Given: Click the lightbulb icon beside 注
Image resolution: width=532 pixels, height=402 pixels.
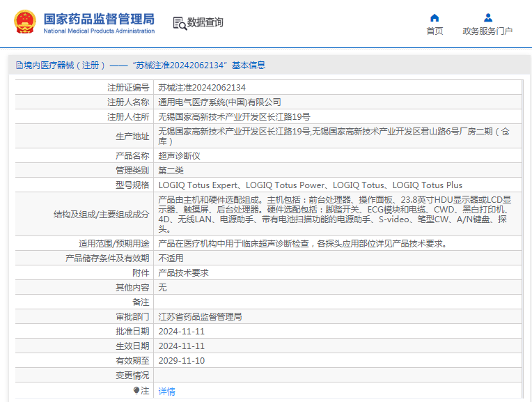Looking at the screenshot, I should 136,391.
